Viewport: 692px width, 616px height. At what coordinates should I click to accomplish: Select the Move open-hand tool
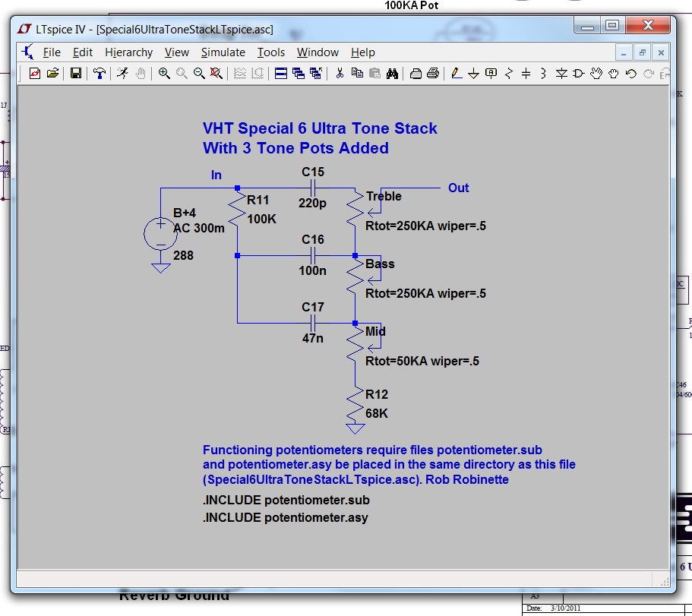pos(596,73)
